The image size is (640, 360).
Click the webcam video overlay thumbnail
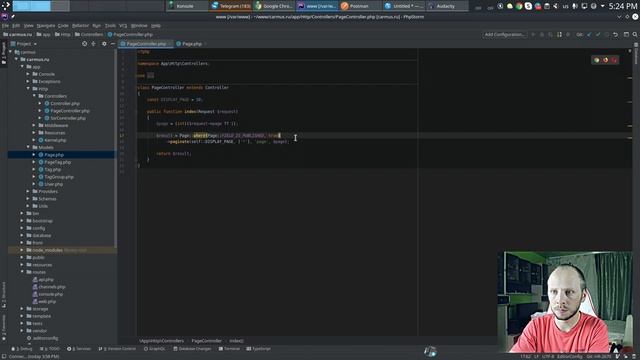(x=565, y=302)
